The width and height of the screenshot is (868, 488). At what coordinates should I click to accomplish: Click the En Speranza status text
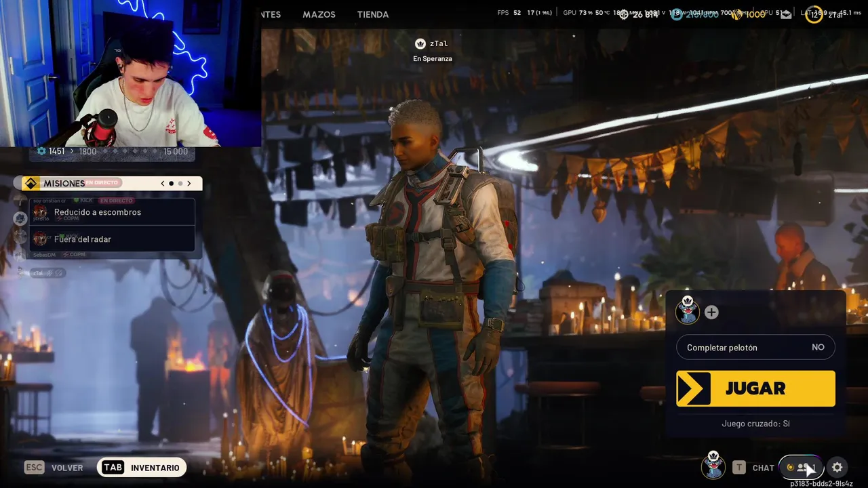(x=433, y=58)
